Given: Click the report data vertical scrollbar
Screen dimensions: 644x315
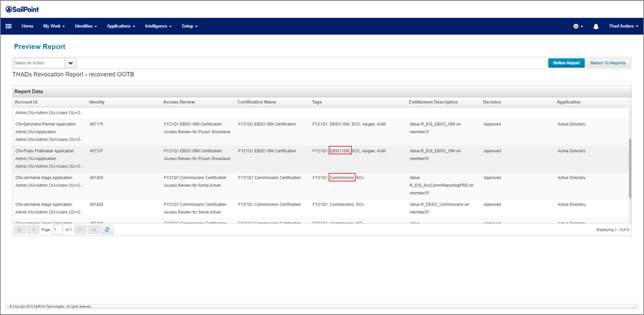Looking at the screenshot, I should point(629,169).
